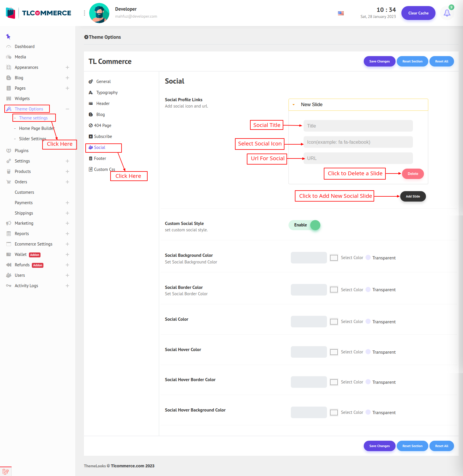Expand the Appearances sidebar menu
463x476 pixels.
click(x=67, y=67)
